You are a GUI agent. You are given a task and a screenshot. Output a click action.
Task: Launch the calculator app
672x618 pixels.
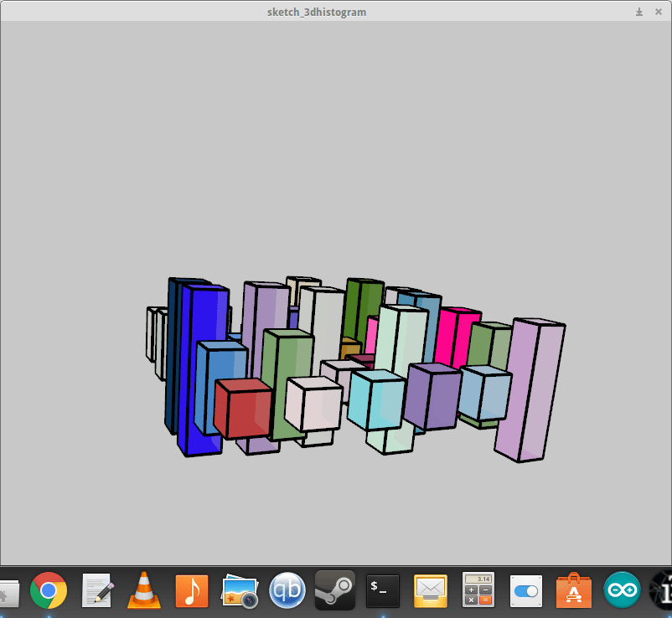click(x=478, y=590)
